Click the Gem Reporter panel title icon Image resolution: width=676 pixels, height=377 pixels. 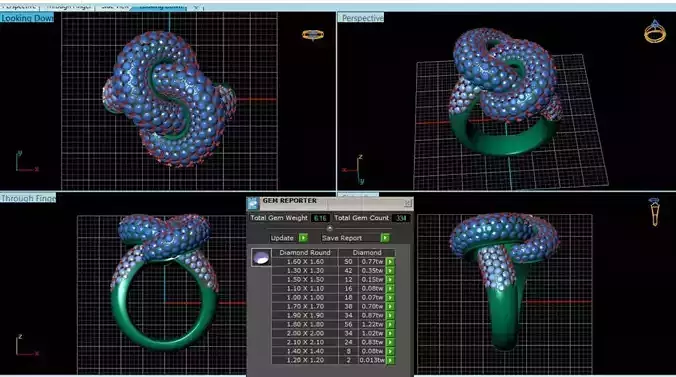tap(253, 203)
